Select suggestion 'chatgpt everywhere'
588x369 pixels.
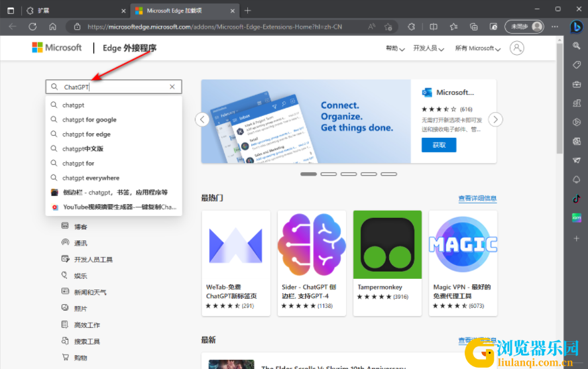[x=113, y=178]
